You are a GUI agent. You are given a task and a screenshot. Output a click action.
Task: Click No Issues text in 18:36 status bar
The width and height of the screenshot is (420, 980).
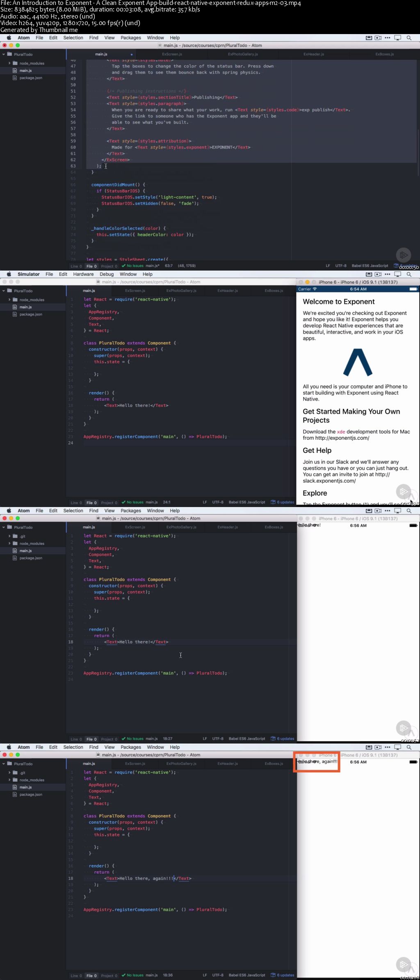135,975
